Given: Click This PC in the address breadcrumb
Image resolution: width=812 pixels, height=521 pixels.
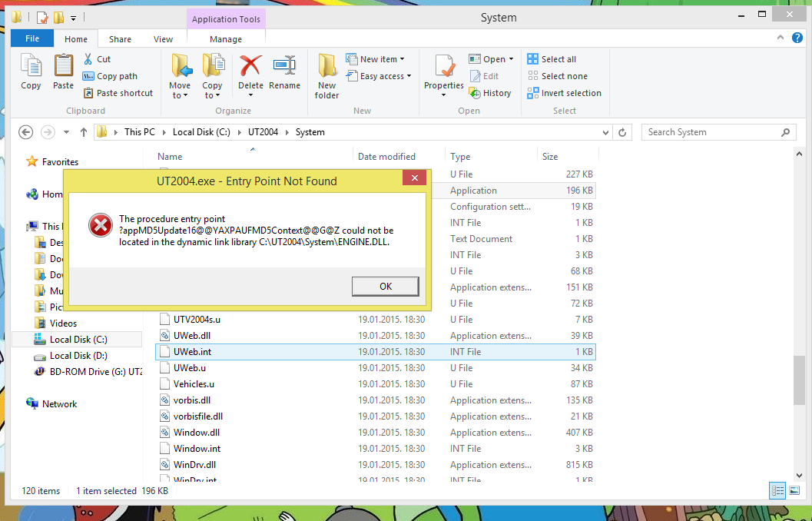Looking at the screenshot, I should pos(140,132).
